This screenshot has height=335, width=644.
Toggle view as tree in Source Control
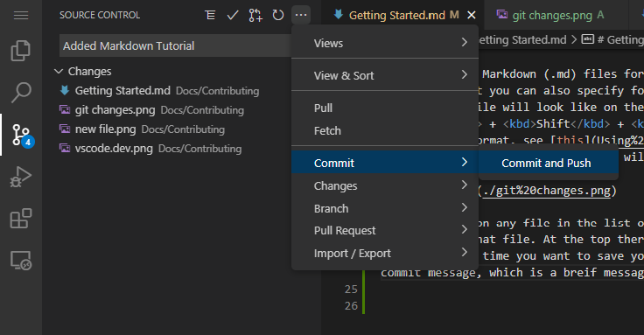click(210, 15)
